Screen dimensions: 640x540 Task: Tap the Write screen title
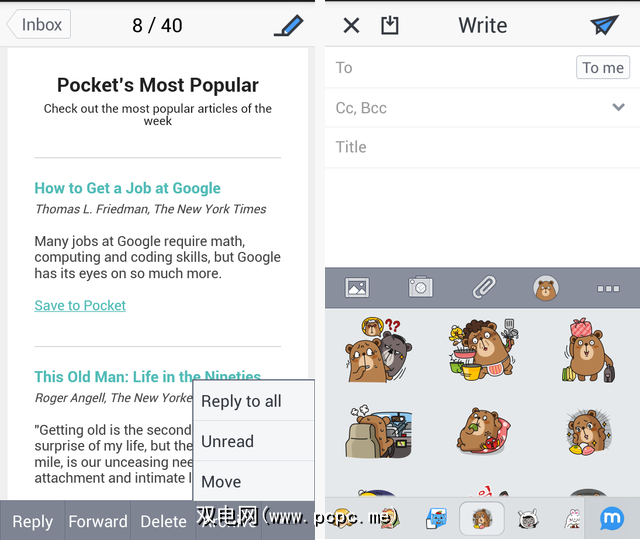coord(483,25)
